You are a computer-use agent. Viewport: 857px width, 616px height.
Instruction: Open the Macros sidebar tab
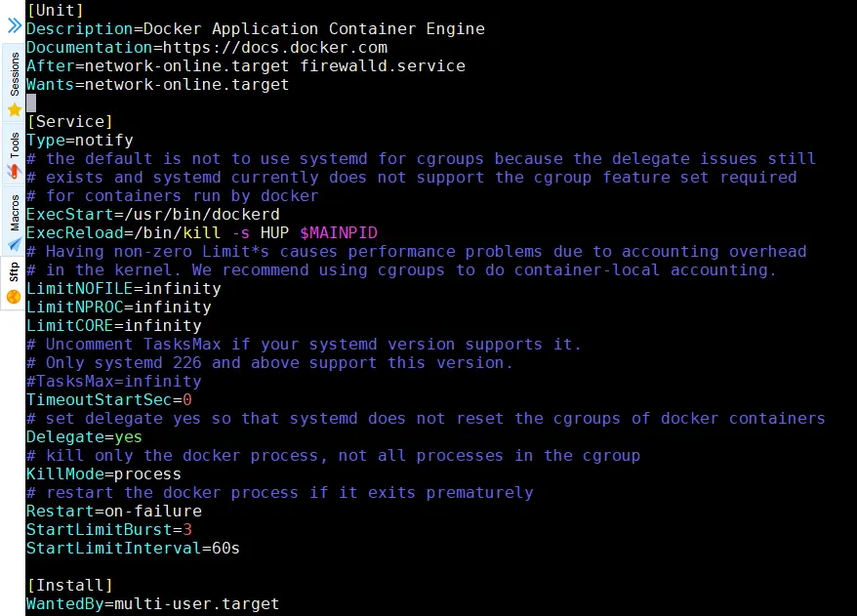point(15,221)
